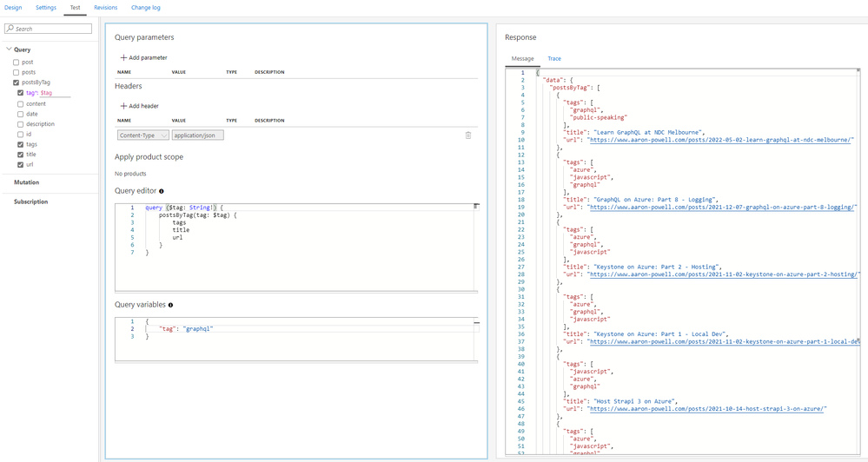Click the No products text
This screenshot has width=868, height=462.
[130, 174]
